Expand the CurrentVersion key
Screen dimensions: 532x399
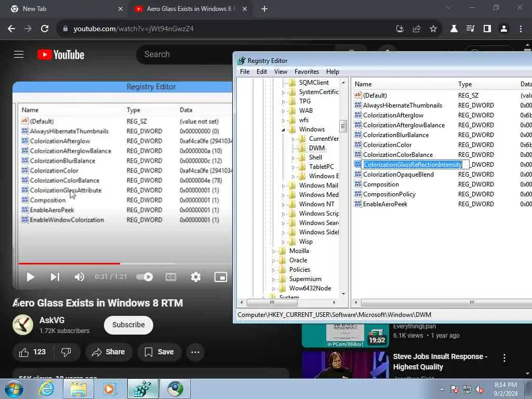294,139
